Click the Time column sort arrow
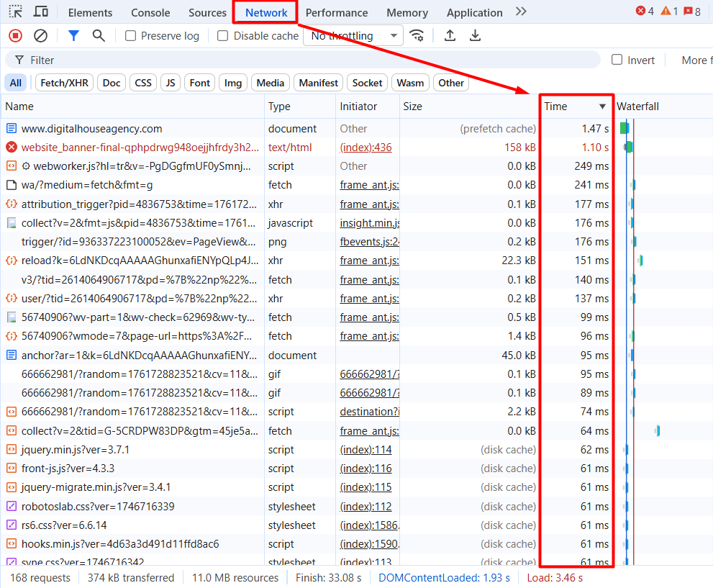 pyautogui.click(x=602, y=107)
